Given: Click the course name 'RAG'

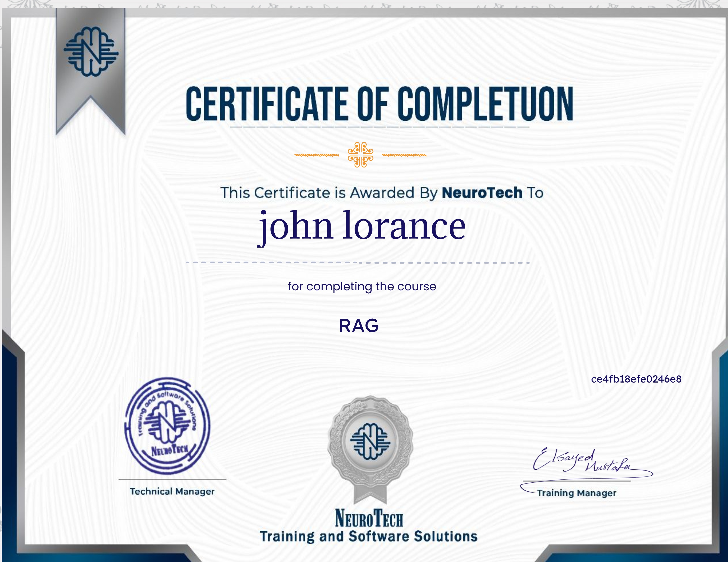Looking at the screenshot, I should (359, 326).
